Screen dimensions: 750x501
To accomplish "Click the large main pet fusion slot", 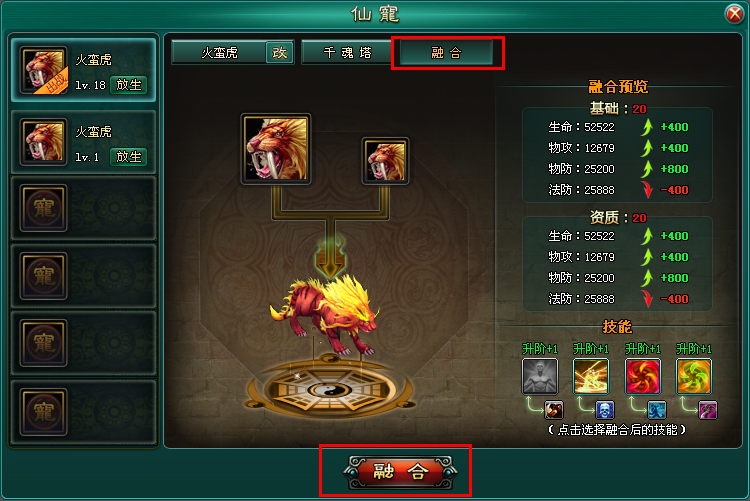I will point(276,149).
